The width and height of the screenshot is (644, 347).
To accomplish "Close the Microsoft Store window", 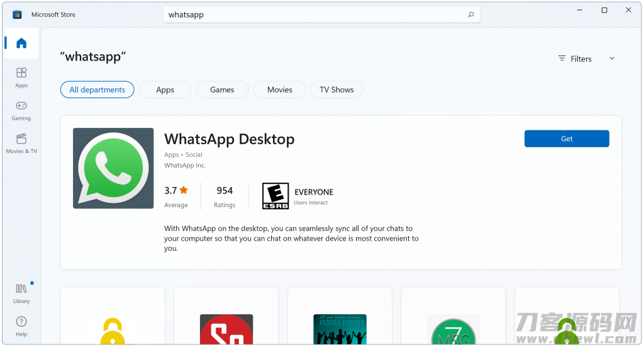I will (x=628, y=10).
